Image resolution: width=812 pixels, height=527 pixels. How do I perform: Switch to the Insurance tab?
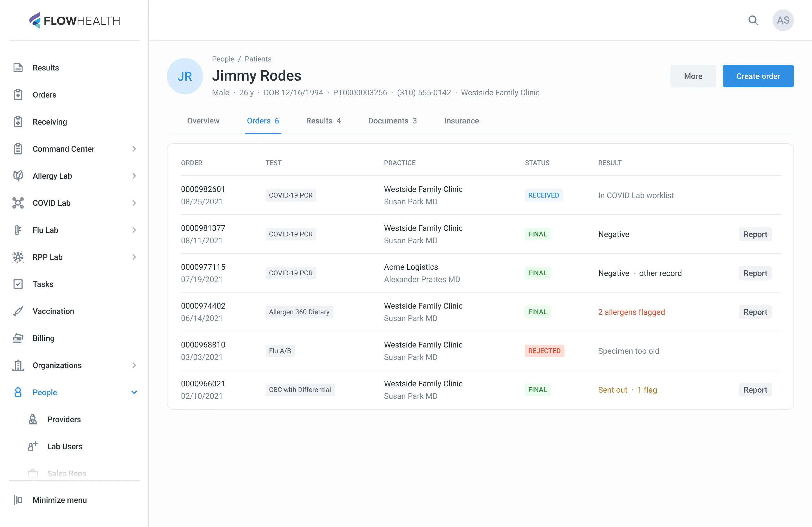(462, 121)
